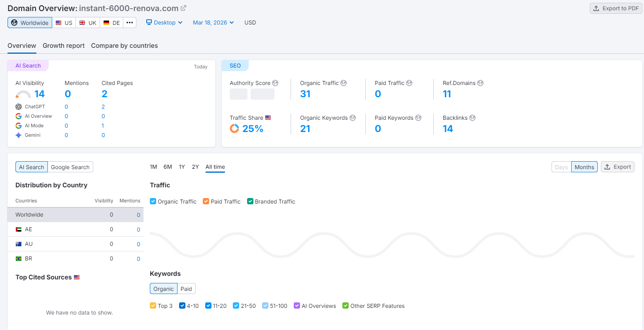Click the AI Search section label

pyautogui.click(x=28, y=66)
